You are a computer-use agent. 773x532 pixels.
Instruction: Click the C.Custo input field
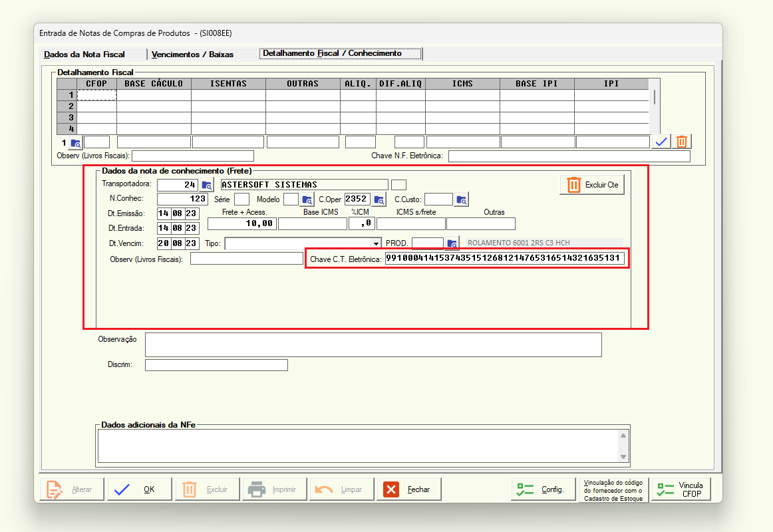[x=438, y=199]
